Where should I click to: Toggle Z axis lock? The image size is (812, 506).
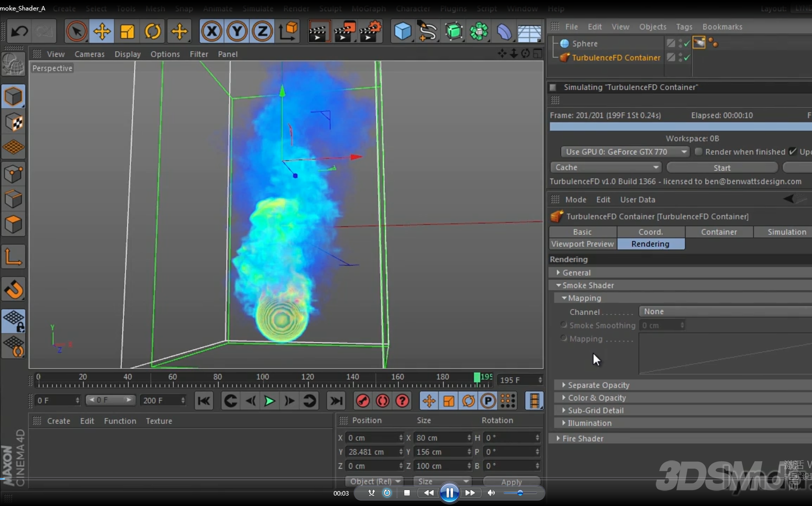tap(262, 32)
